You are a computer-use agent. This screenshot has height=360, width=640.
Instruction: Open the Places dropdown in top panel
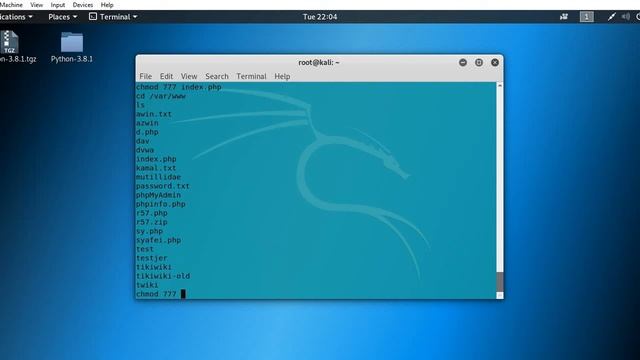pos(62,17)
